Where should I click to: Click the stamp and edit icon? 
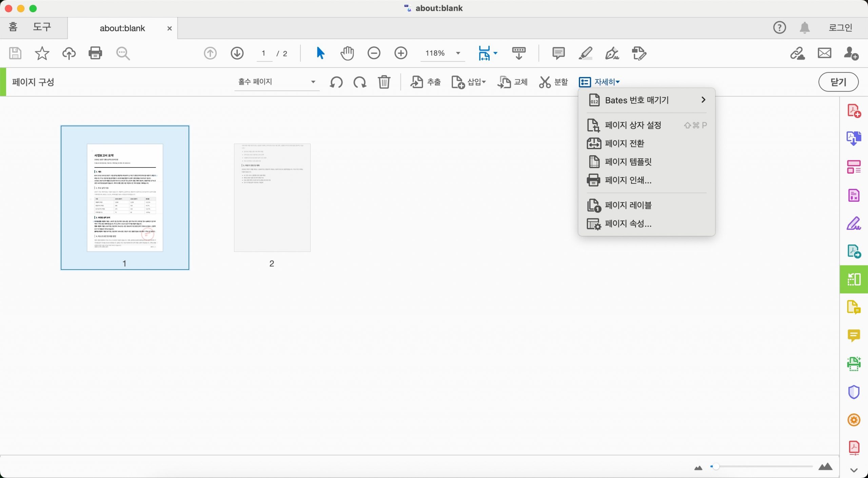click(639, 53)
